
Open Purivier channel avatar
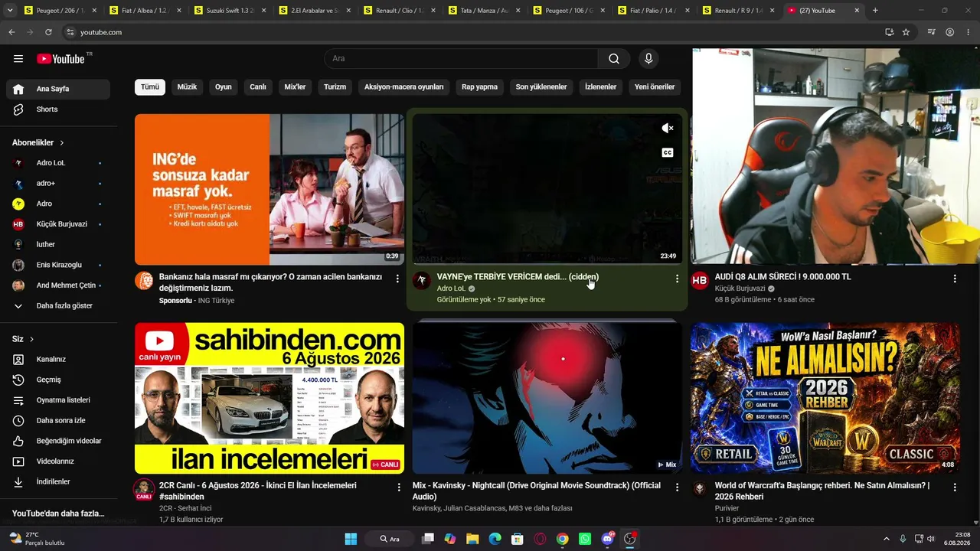pyautogui.click(x=700, y=489)
